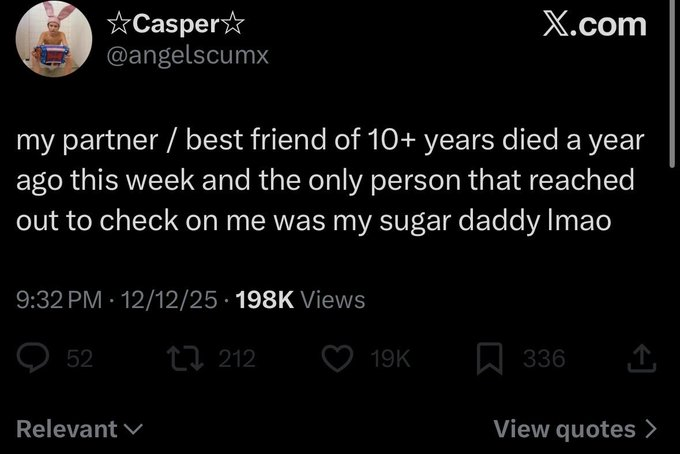The image size is (680, 454).
Task: Click the 336 bookmarks count
Action: point(546,358)
